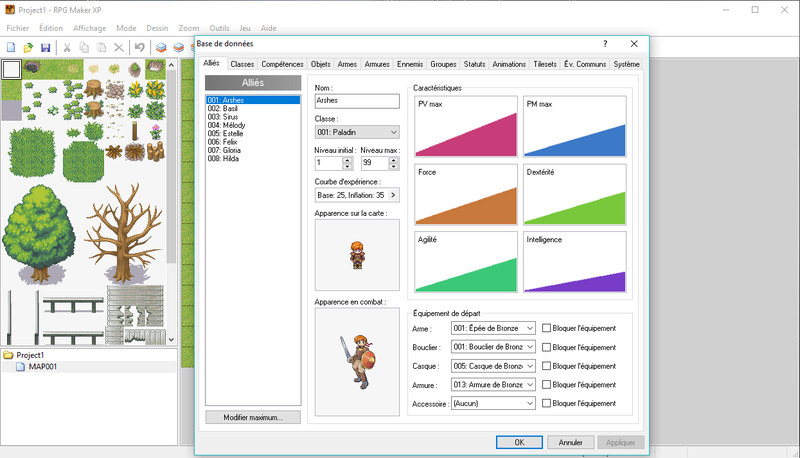The width and height of the screenshot is (800, 458).
Task: Click the Copy icon in the toolbar
Action: (x=84, y=47)
